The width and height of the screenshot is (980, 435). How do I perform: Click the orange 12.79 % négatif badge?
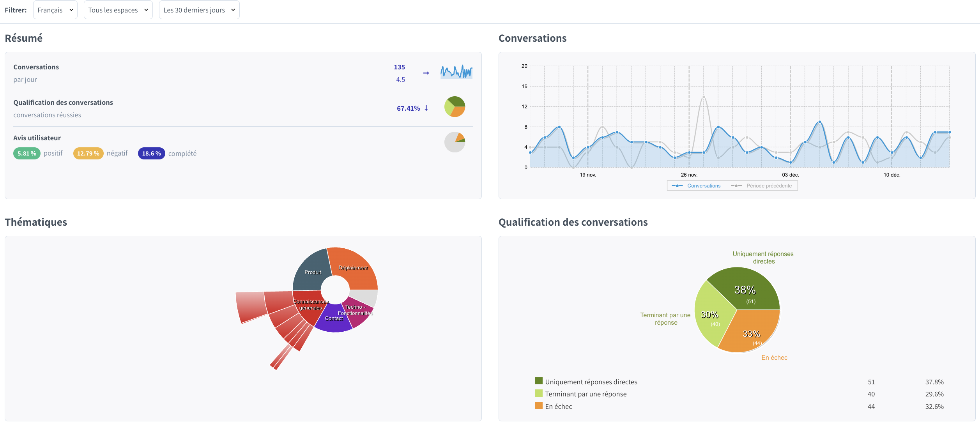(x=88, y=154)
